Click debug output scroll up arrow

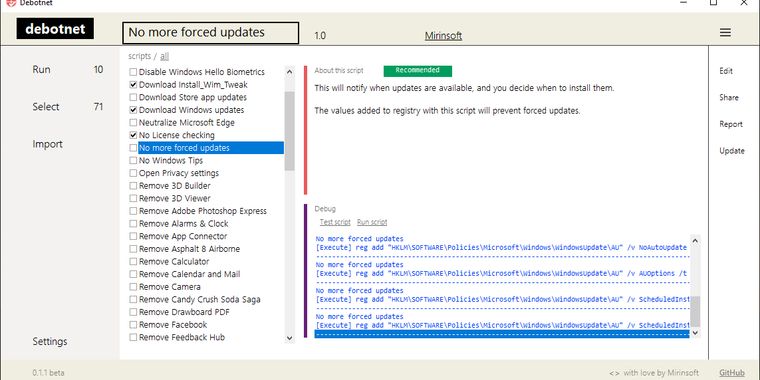(x=695, y=240)
